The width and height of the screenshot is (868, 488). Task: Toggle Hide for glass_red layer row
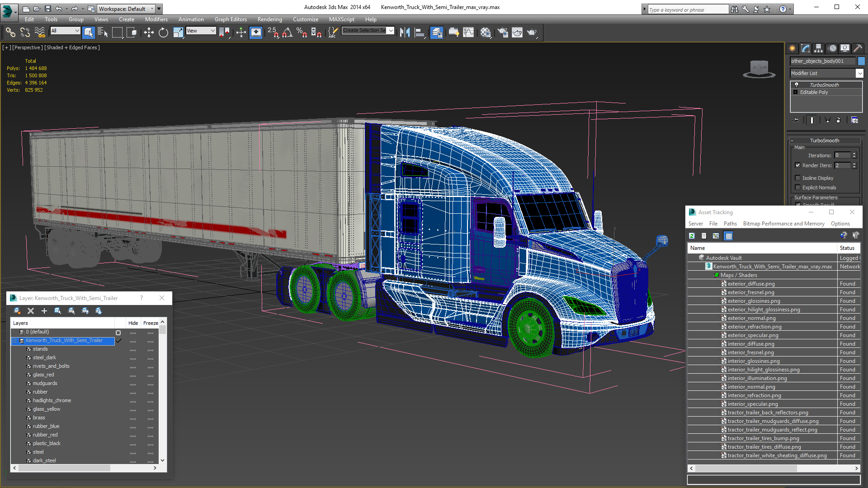[133, 375]
